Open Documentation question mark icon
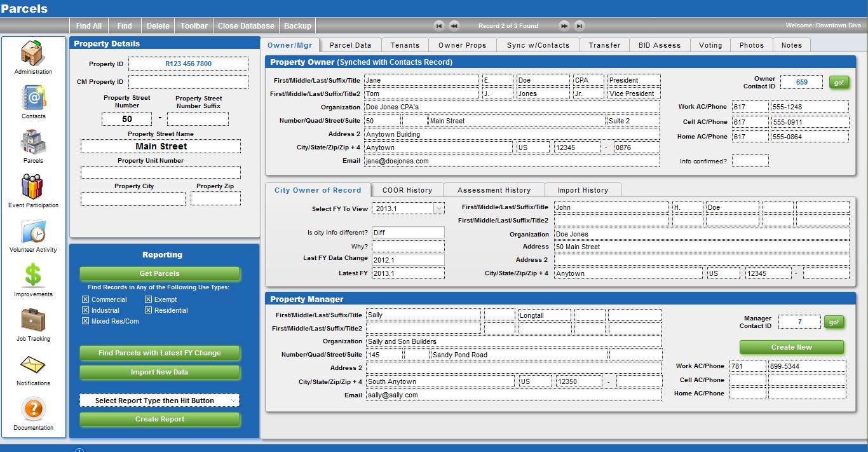 [33, 409]
